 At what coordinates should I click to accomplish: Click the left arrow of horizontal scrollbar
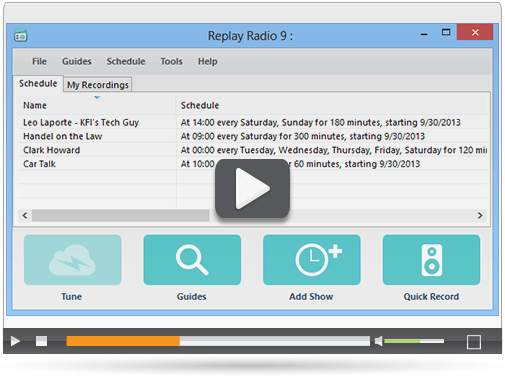coord(25,215)
